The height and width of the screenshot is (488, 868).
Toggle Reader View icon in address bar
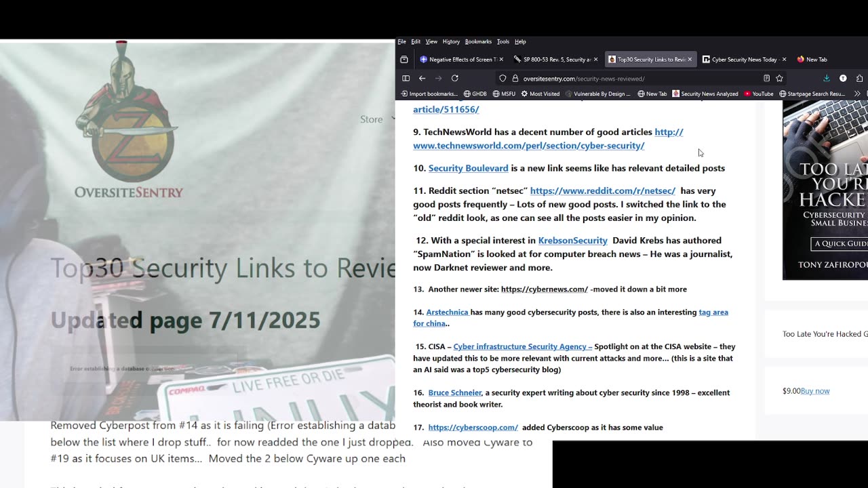point(766,79)
